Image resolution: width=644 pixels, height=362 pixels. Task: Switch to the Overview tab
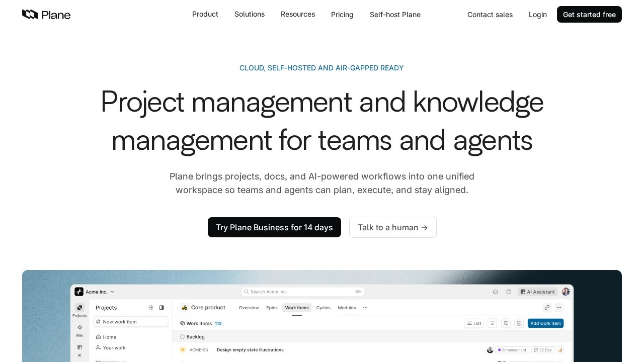click(x=249, y=308)
